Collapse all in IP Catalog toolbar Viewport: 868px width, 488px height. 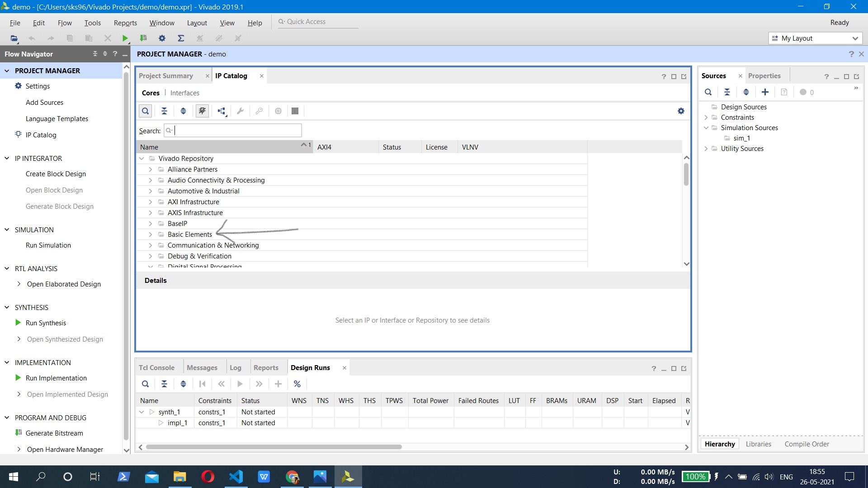pyautogui.click(x=164, y=111)
